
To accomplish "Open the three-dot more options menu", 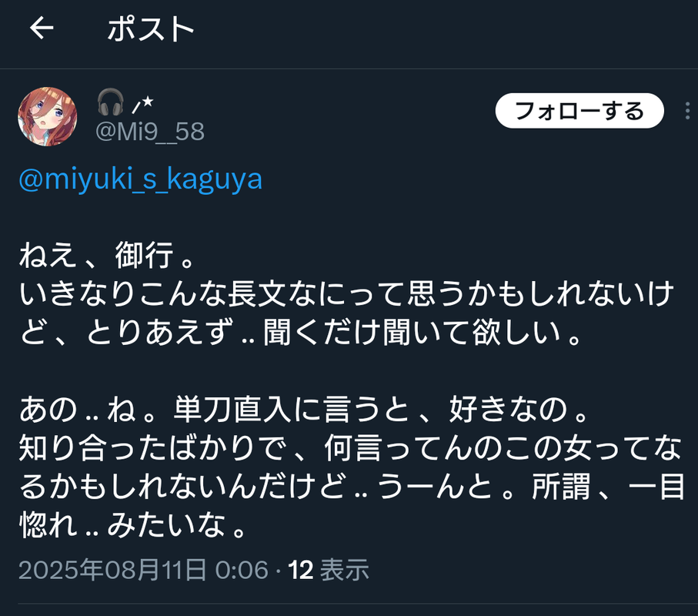I will tap(688, 111).
